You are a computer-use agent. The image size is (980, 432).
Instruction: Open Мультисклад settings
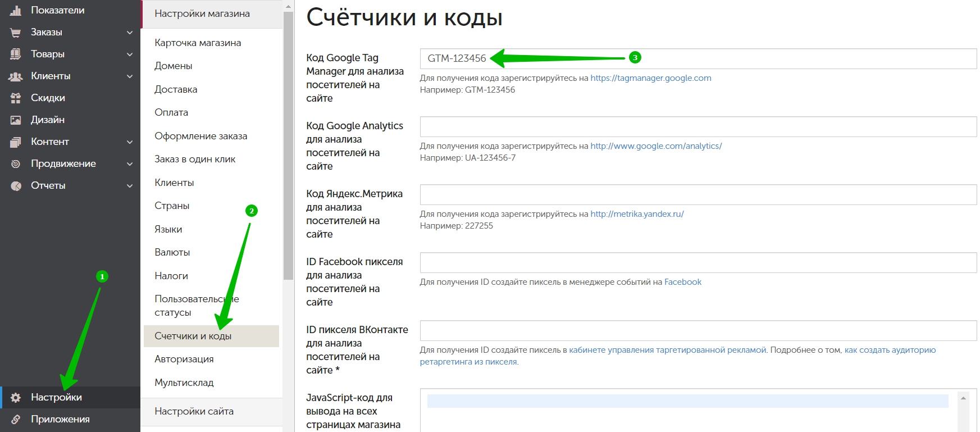[184, 383]
